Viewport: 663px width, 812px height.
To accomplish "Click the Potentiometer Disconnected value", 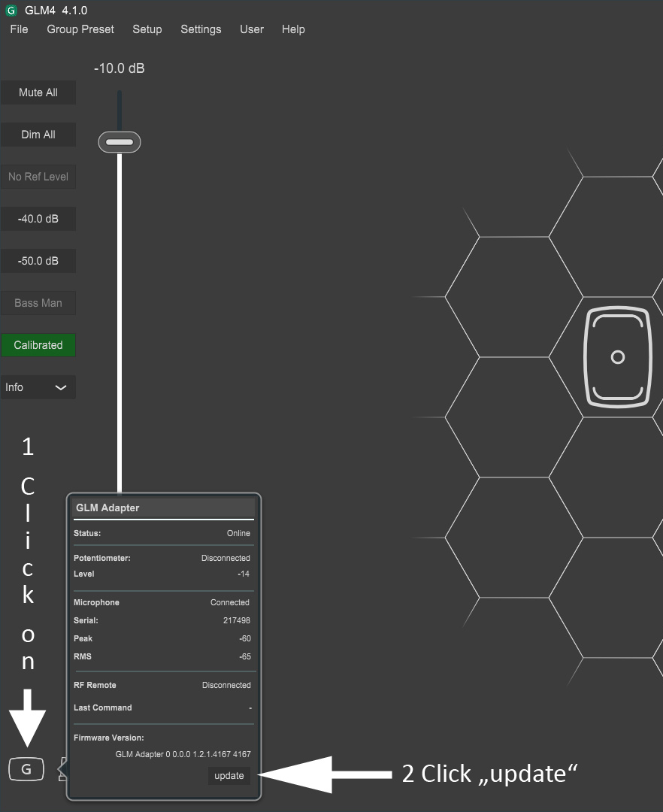I will [x=226, y=558].
